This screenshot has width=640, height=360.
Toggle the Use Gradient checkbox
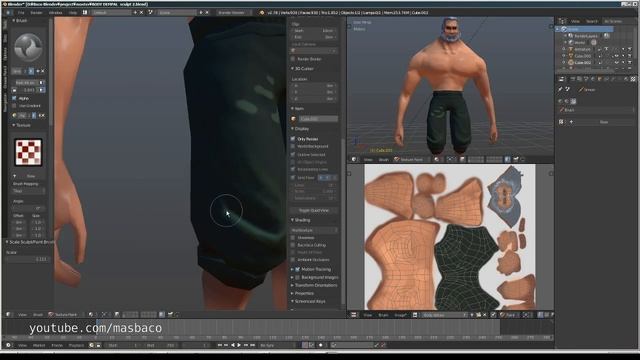tap(15, 106)
